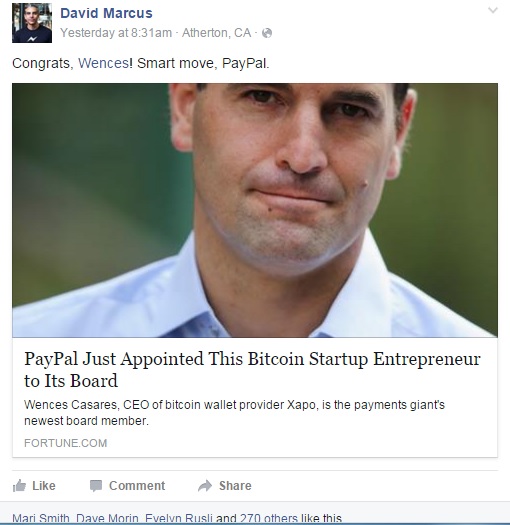The width and height of the screenshot is (510, 525).
Task: Click the globe public privacy icon
Action: pyautogui.click(x=267, y=33)
